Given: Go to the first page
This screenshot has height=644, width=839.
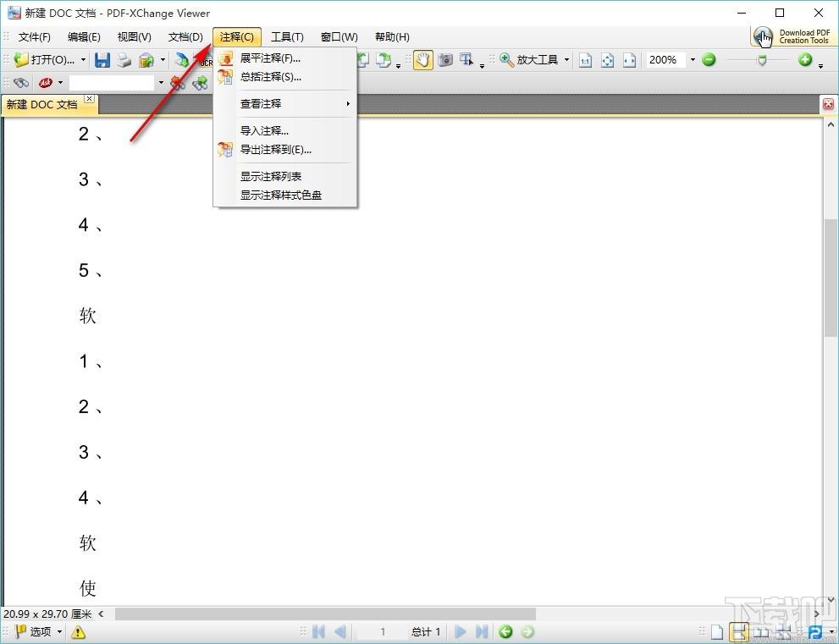Looking at the screenshot, I should click(x=318, y=631).
